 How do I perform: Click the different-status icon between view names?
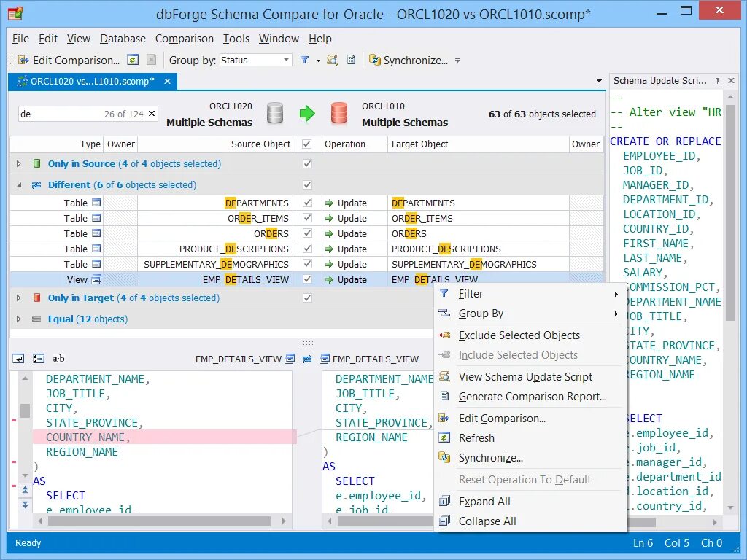click(307, 359)
